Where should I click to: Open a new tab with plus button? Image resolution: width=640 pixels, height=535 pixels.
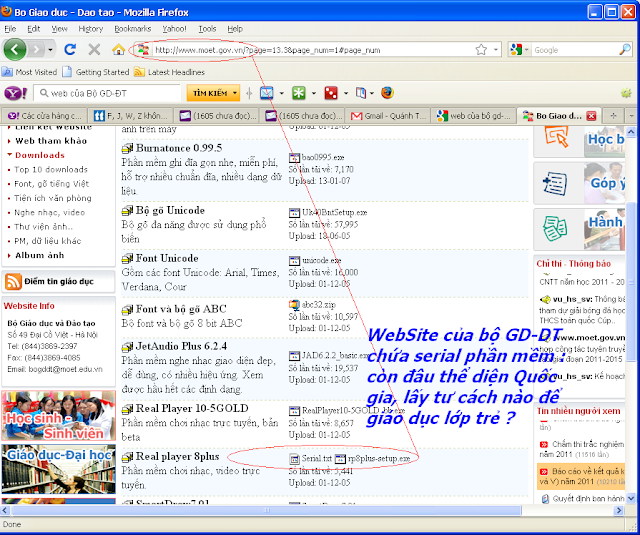pyautogui.click(x=613, y=116)
